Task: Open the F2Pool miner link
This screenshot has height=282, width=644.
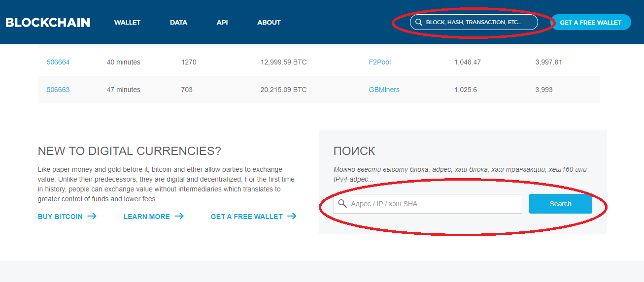Action: click(380, 62)
